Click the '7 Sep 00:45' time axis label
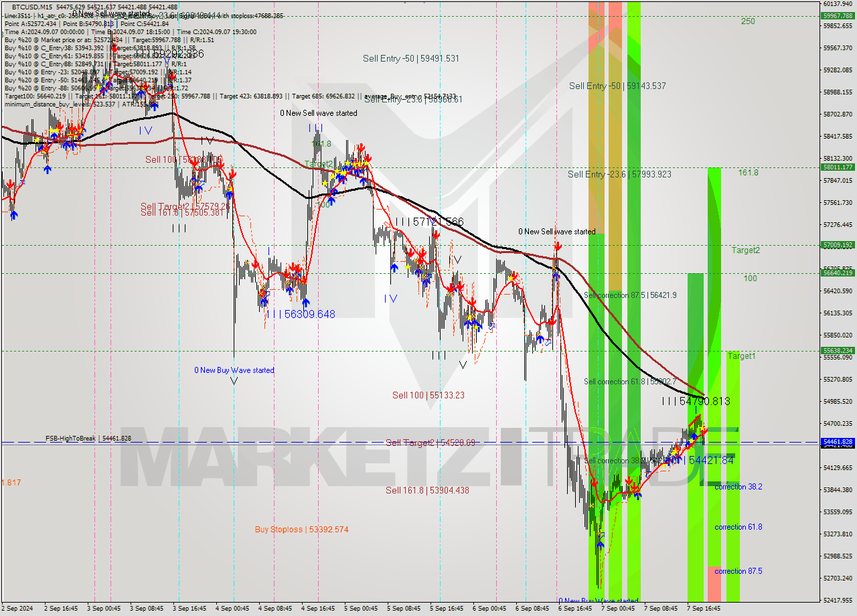 [618, 609]
